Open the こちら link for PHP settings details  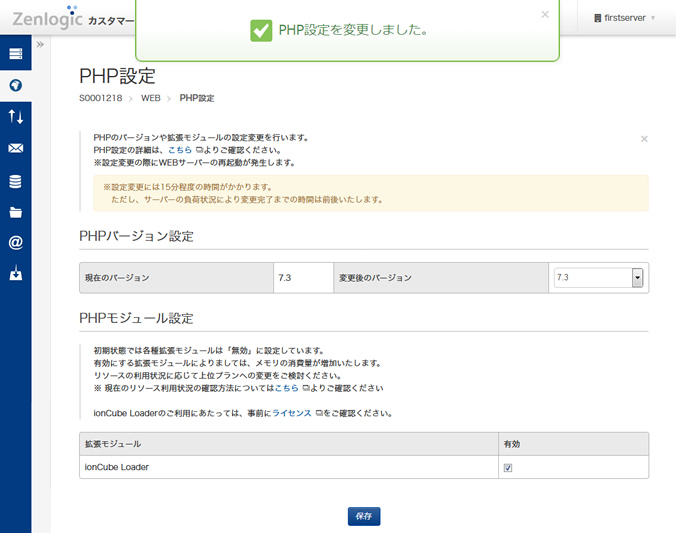coord(180,150)
